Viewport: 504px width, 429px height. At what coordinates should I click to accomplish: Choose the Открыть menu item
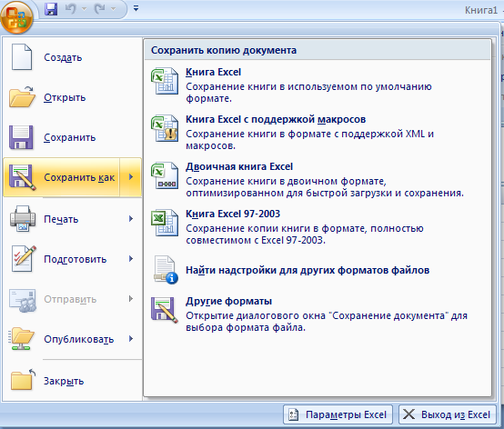[73, 97]
